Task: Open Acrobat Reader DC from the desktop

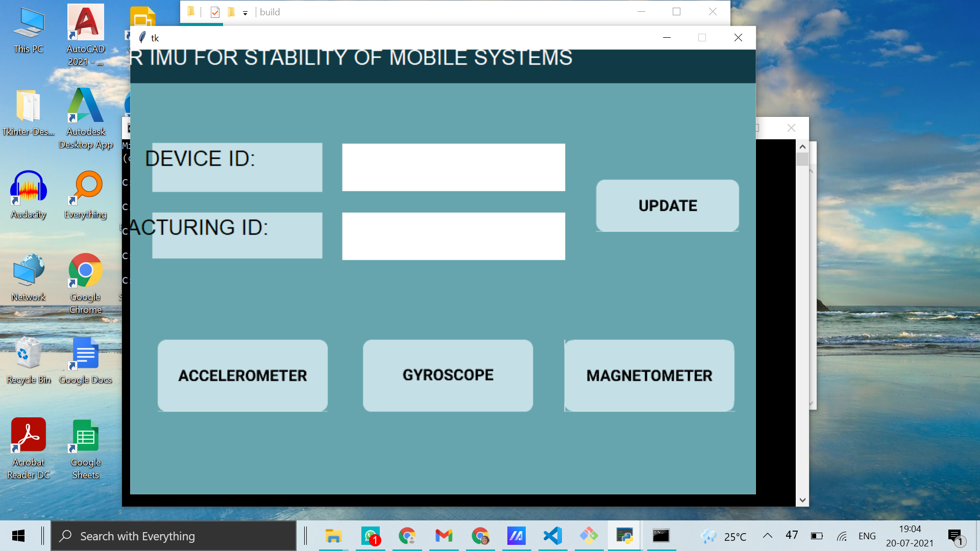Action: (28, 435)
